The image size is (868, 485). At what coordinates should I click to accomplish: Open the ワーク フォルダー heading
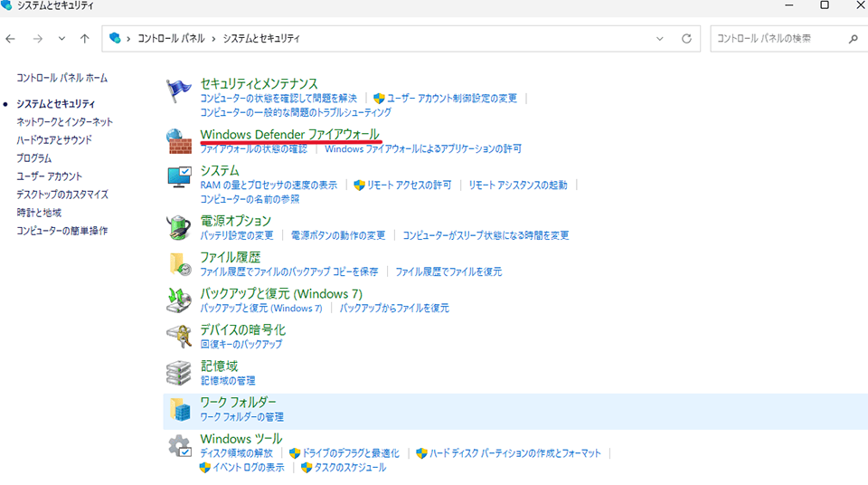(238, 402)
